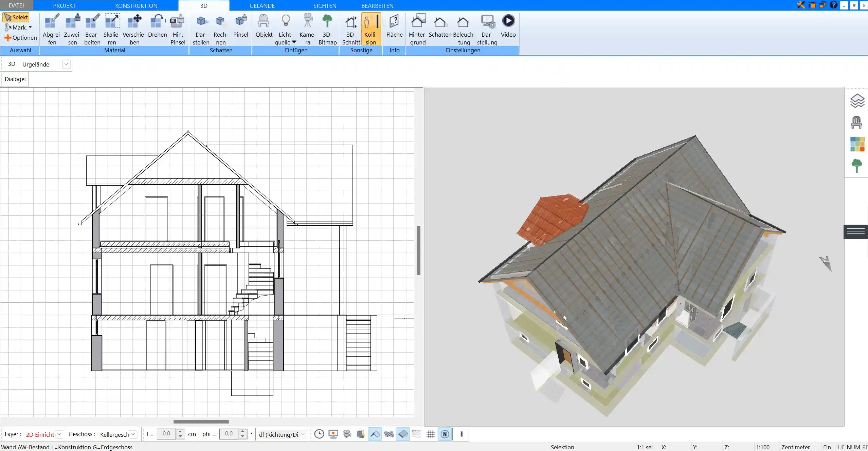Toggle the Kollision mode button

371,29
